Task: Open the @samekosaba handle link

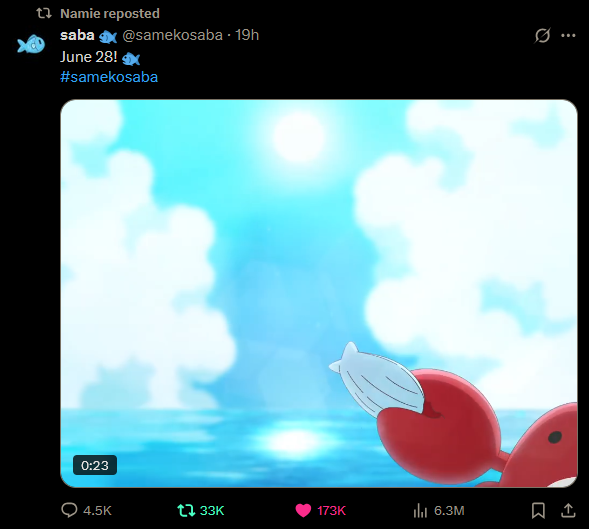Action: 172,35
